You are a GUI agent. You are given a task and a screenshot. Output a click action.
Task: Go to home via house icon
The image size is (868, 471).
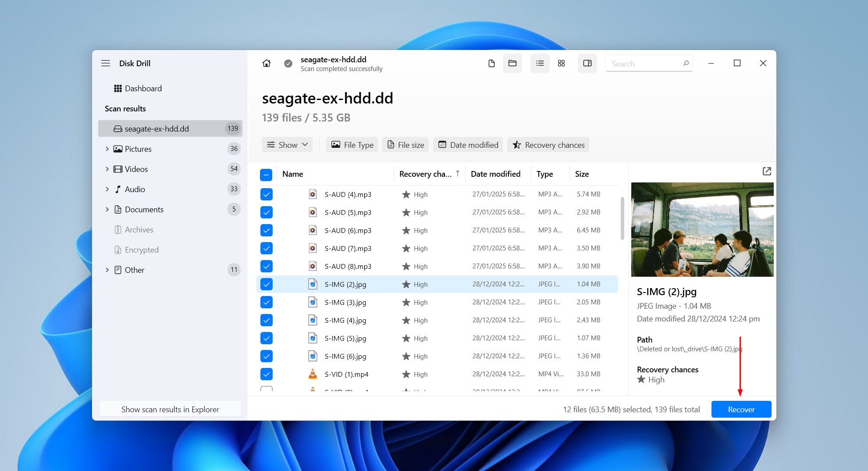(x=266, y=64)
